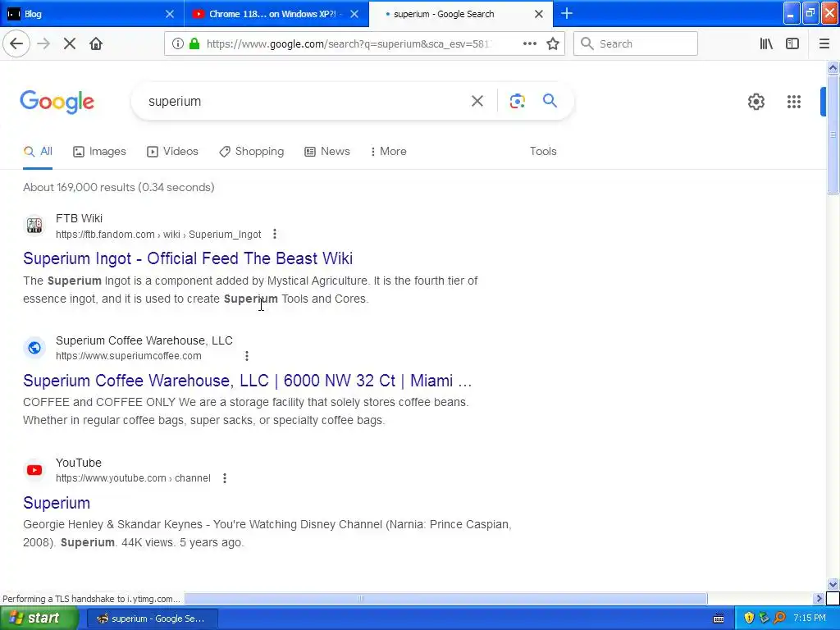Select the All results tab
The width and height of the screenshot is (840, 630).
click(38, 152)
